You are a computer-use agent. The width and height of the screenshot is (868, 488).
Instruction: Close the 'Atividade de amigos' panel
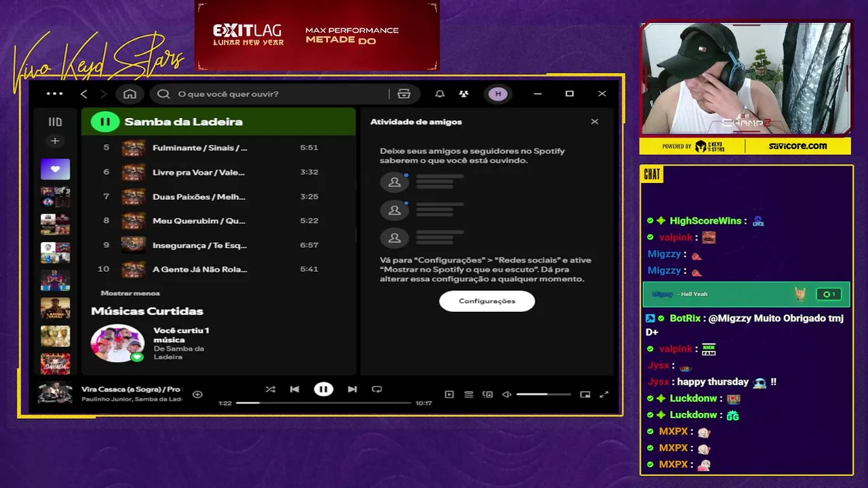[595, 122]
